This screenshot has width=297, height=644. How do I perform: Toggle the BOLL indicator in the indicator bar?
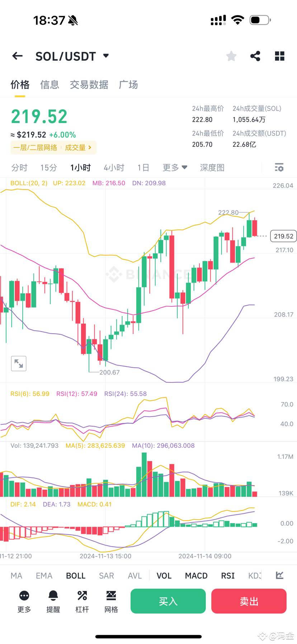coord(76,575)
